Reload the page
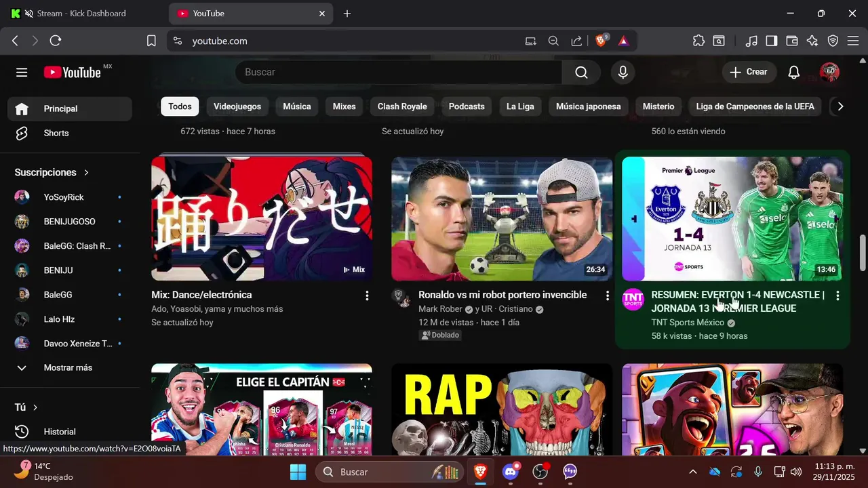The image size is (868, 488). (56, 41)
